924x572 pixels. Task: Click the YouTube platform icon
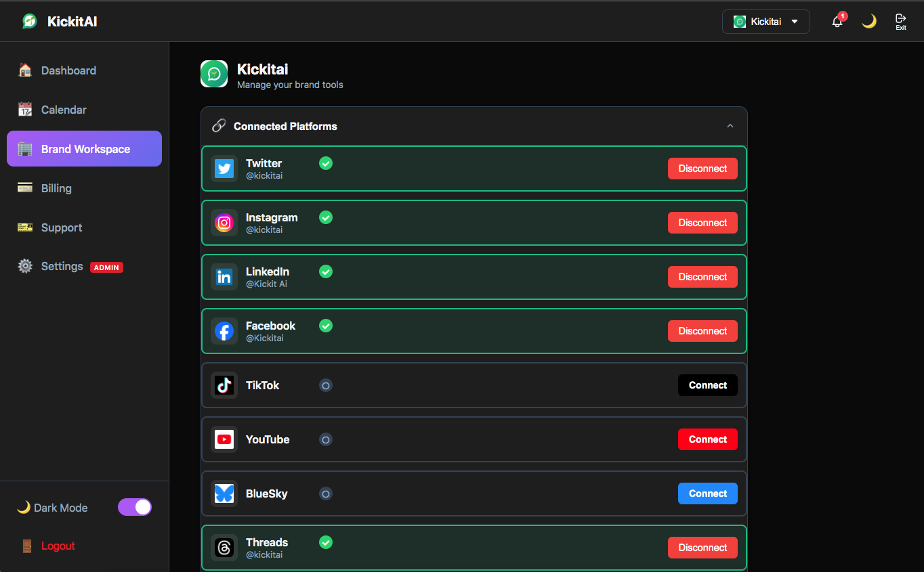(224, 439)
